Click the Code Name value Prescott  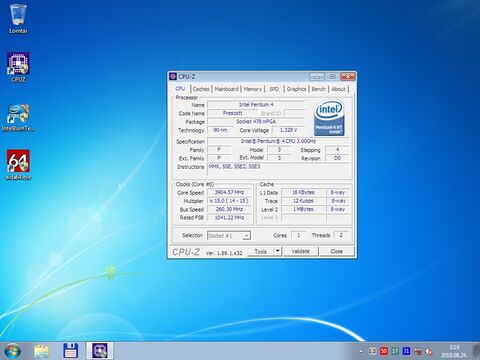pyautogui.click(x=232, y=113)
